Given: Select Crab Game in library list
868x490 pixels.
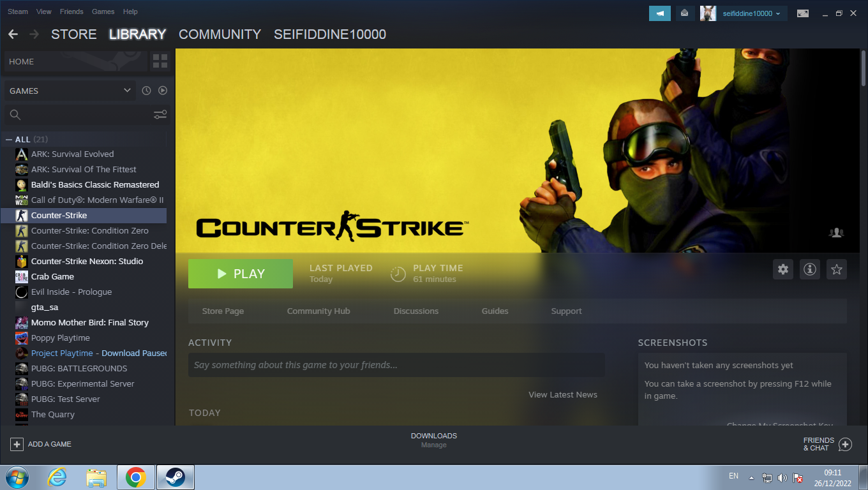Looking at the screenshot, I should [52, 276].
